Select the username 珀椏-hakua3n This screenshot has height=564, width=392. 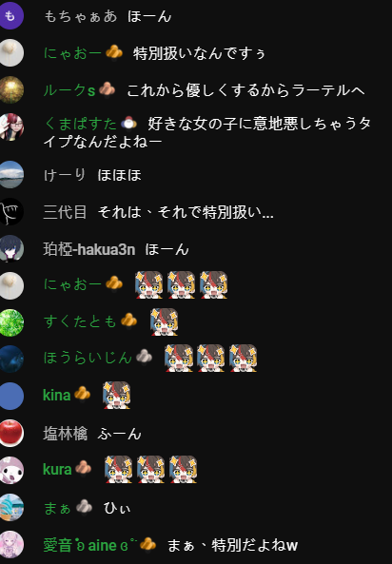point(89,249)
